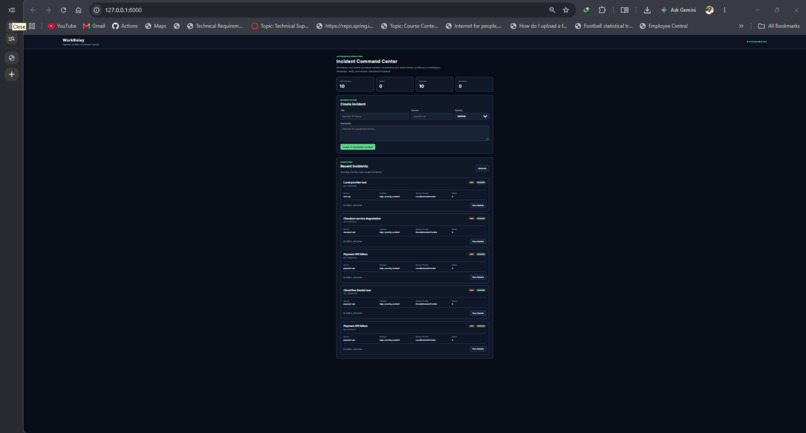Focus the incident Title input field

374,116
